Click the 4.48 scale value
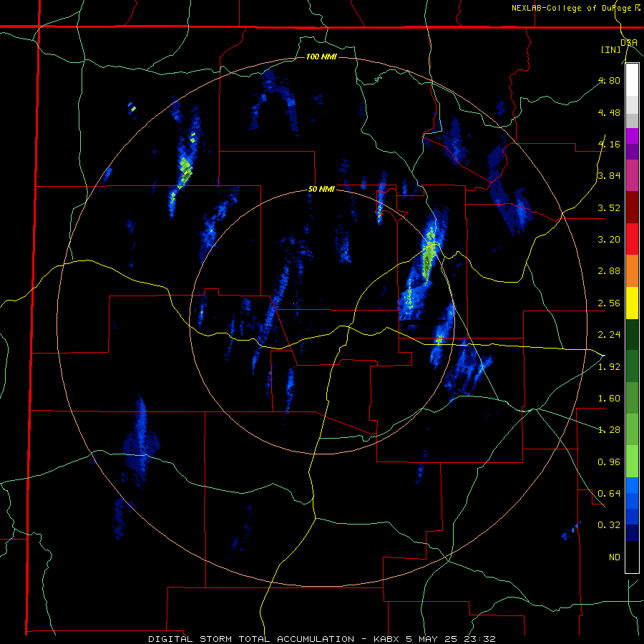644x644 pixels. 609,112
